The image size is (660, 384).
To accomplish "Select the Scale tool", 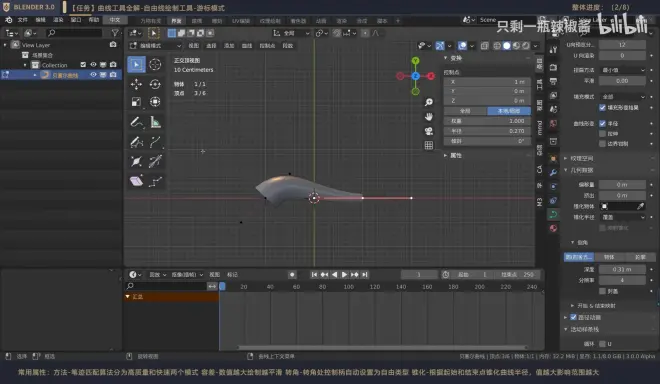I will click(x=136, y=102).
